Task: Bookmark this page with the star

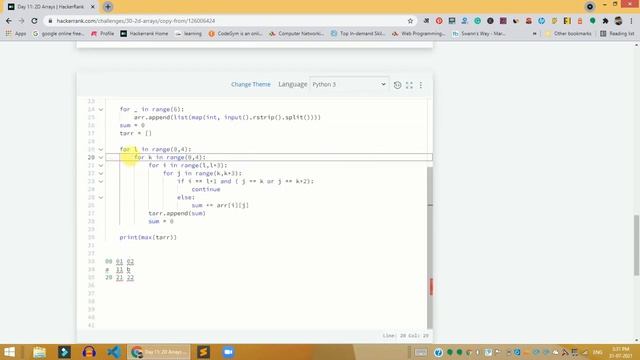Action: coord(410,21)
